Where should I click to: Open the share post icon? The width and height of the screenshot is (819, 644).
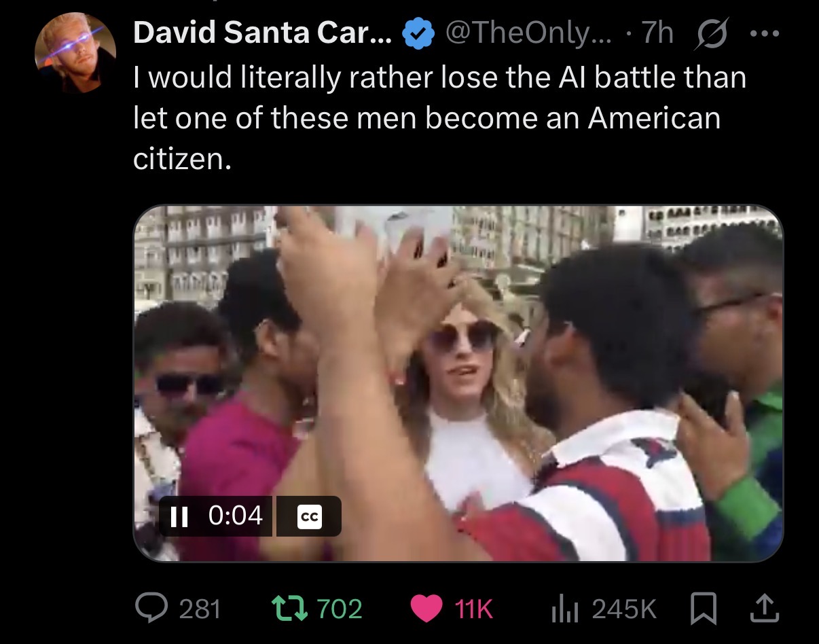(762, 609)
